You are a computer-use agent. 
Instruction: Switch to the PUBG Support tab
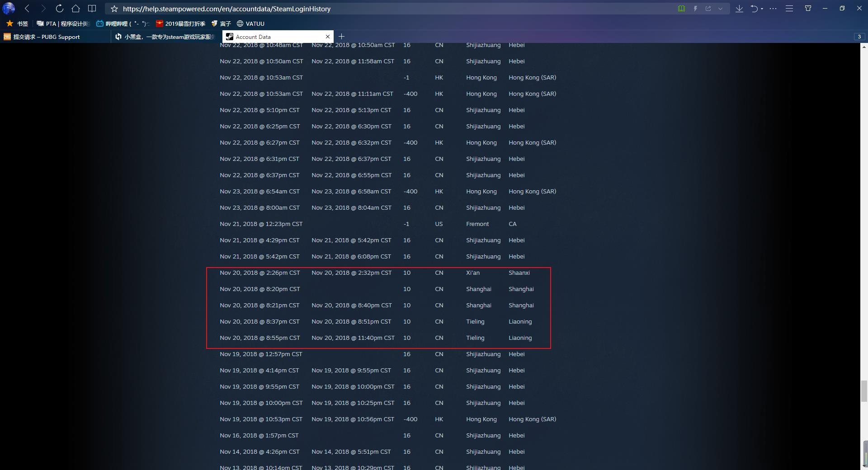click(47, 37)
